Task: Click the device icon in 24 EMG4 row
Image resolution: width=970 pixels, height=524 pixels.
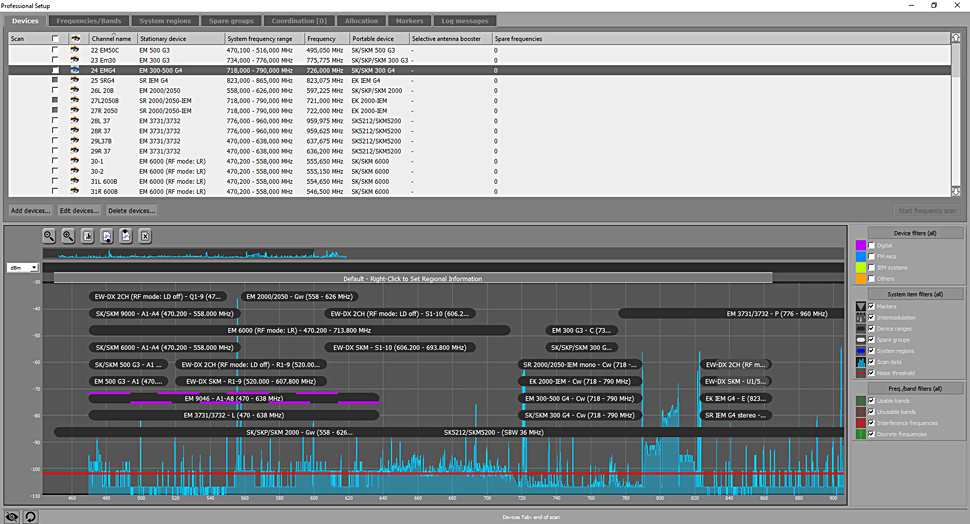Action: click(x=75, y=71)
